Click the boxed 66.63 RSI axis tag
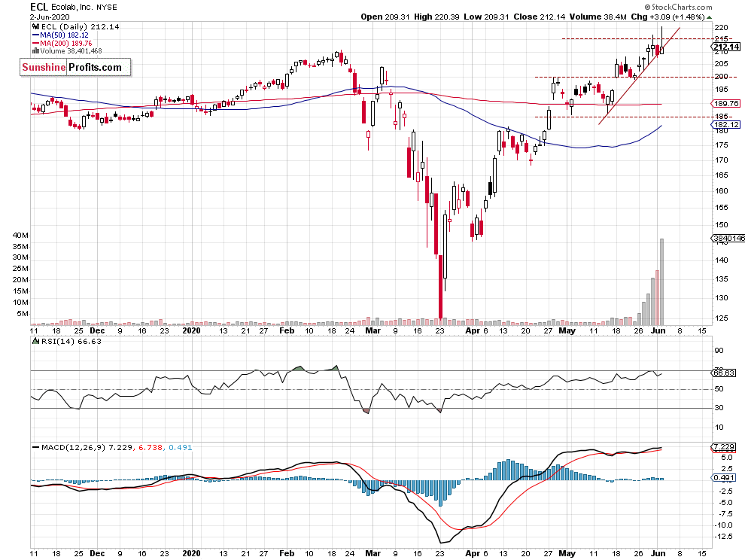Screen dimensions: 745x560 coord(724,373)
